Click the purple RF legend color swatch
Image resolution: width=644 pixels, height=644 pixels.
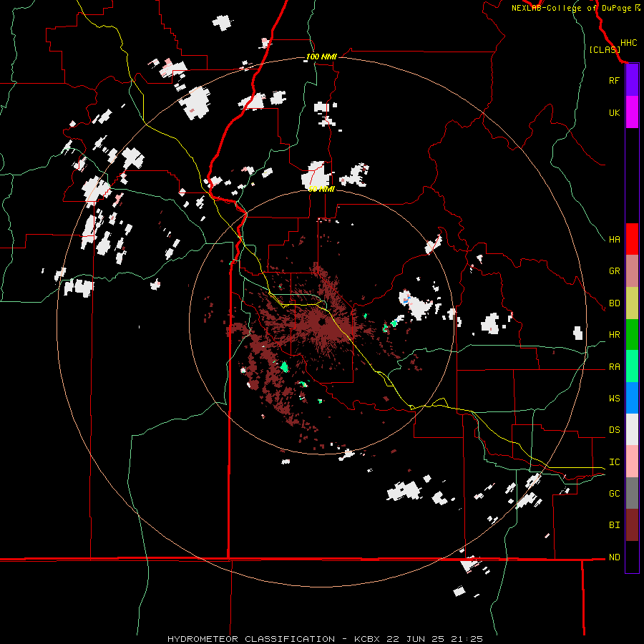tap(632, 80)
